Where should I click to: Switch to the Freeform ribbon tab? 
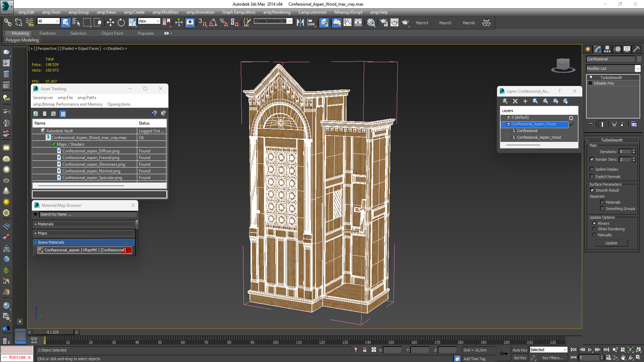(x=48, y=33)
